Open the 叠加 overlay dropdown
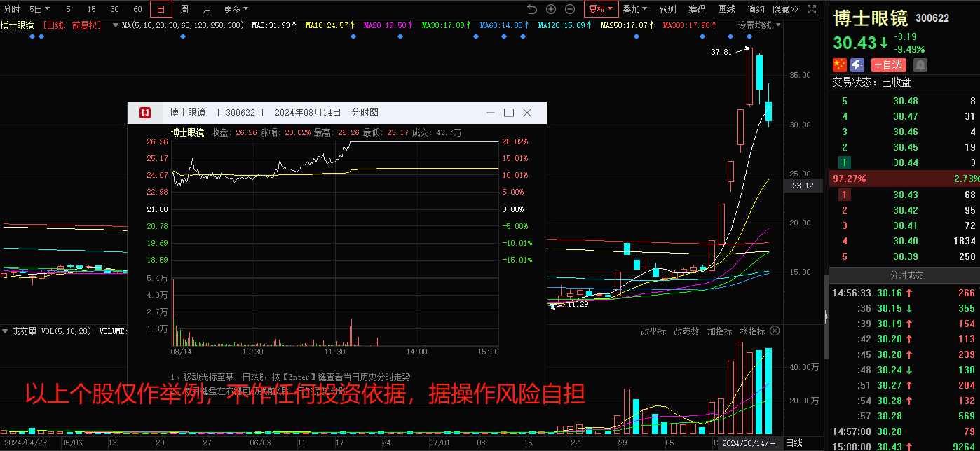The image size is (980, 451). tap(635, 9)
